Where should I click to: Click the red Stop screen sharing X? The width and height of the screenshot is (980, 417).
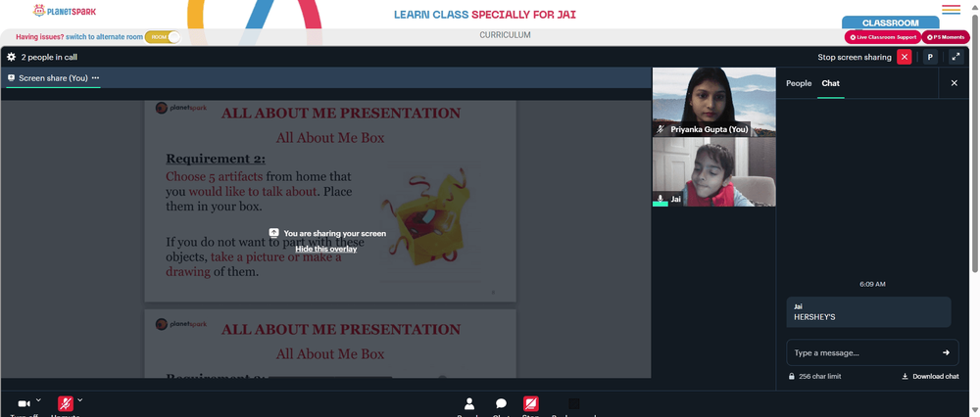pyautogui.click(x=904, y=57)
